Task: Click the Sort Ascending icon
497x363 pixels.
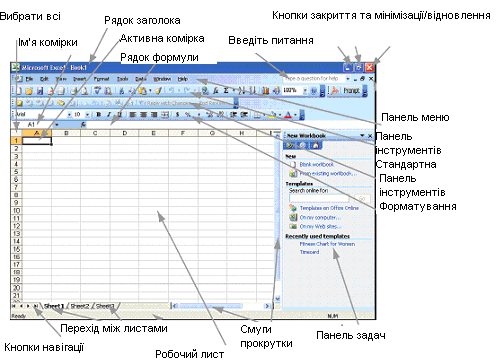Action: coord(242,91)
